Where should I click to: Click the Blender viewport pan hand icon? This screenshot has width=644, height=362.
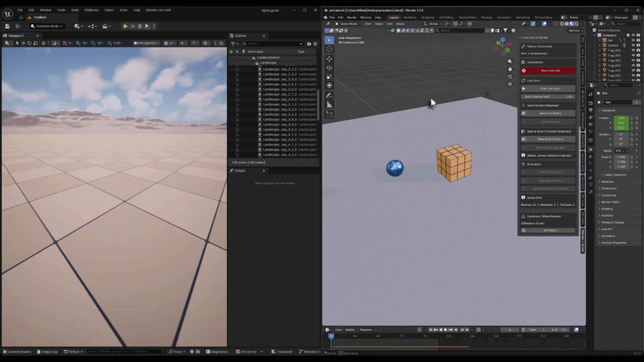coord(510,69)
